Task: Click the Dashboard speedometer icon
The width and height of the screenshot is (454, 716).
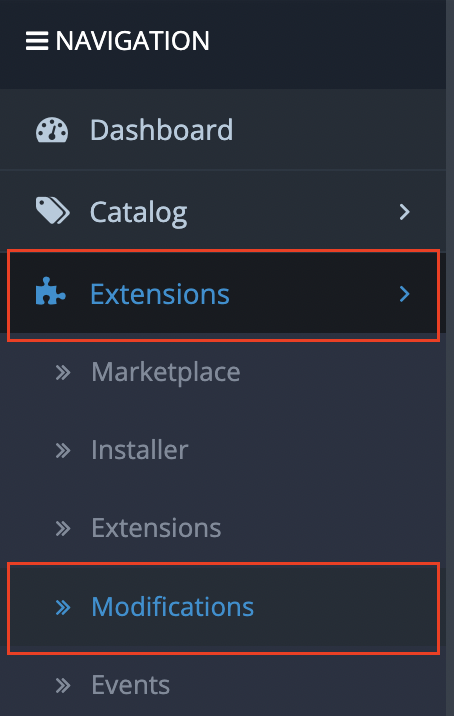Action: point(52,130)
